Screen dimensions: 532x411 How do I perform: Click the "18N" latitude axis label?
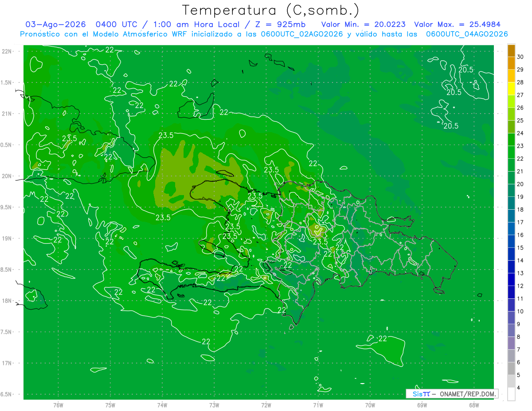(7, 301)
